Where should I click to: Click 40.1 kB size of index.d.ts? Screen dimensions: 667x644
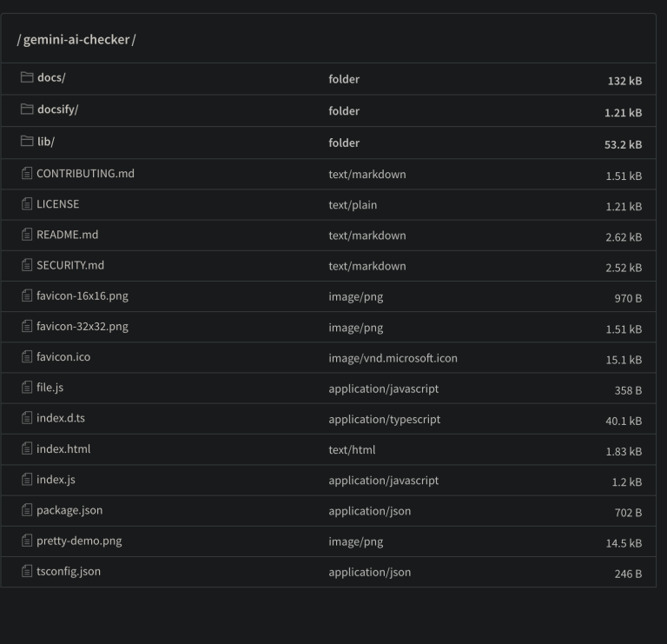click(x=624, y=421)
